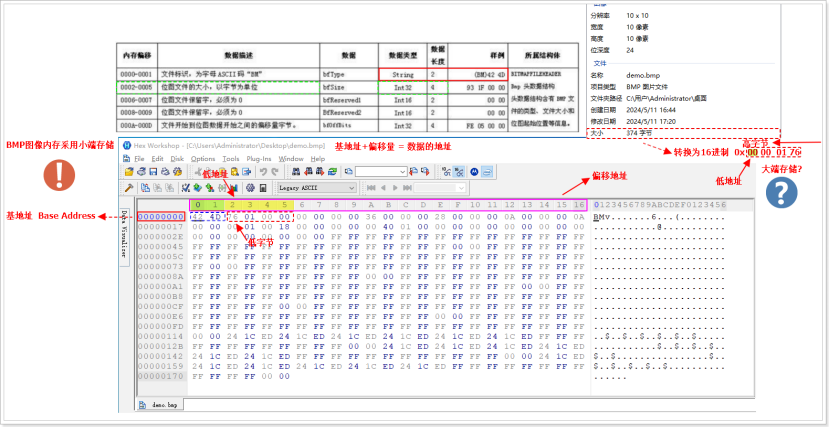Toggle the highlighted rightmost toolbar icon
Screen dimensions: 829x428
pyautogui.click(x=487, y=172)
